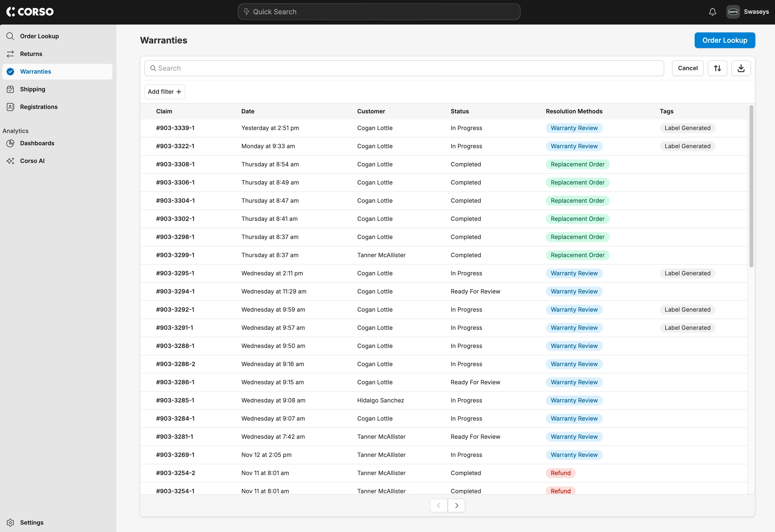The height and width of the screenshot is (532, 775).
Task: Click the download export icon
Action: tap(741, 68)
